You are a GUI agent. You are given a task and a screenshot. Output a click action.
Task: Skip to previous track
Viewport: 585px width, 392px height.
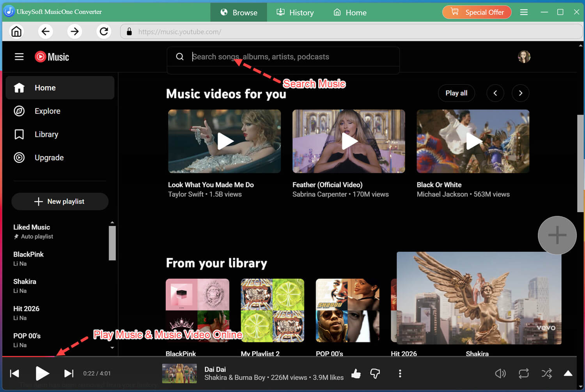[15, 373]
